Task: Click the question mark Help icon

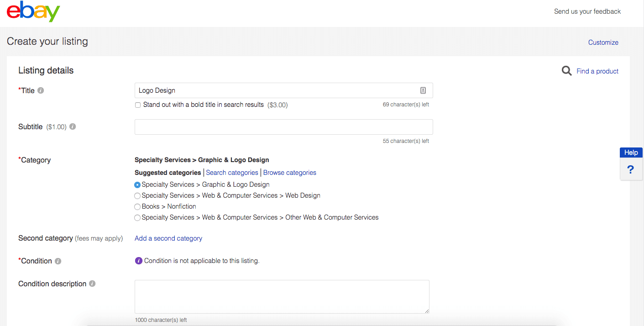Action: [x=630, y=169]
